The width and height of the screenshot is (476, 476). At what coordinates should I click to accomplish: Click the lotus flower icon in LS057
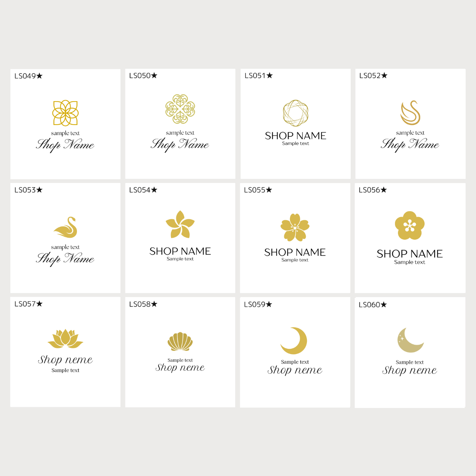click(65, 338)
